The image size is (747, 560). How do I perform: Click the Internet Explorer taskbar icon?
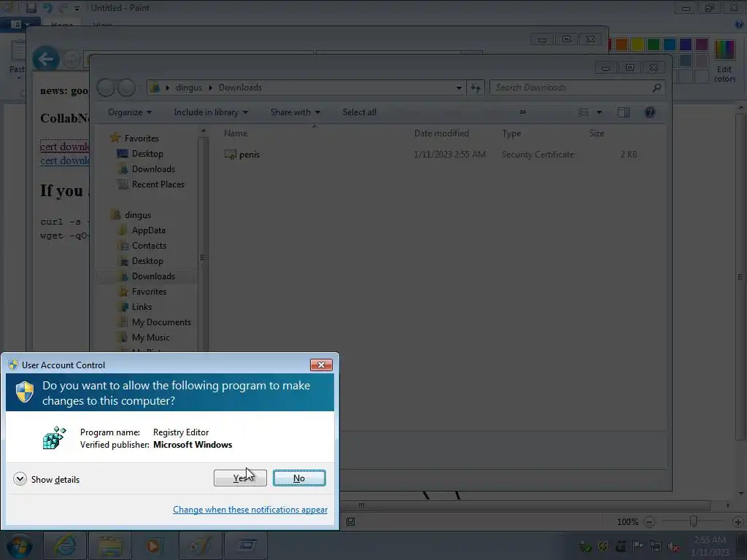click(65, 545)
